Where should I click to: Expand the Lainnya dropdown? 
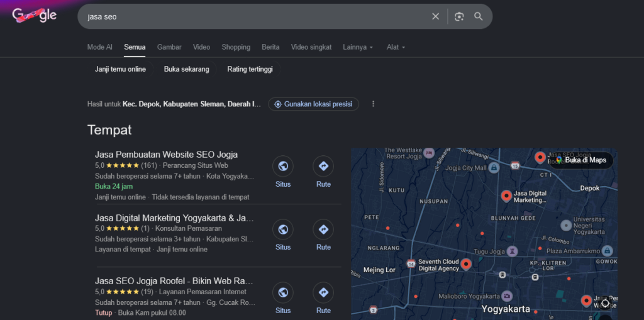pos(358,47)
